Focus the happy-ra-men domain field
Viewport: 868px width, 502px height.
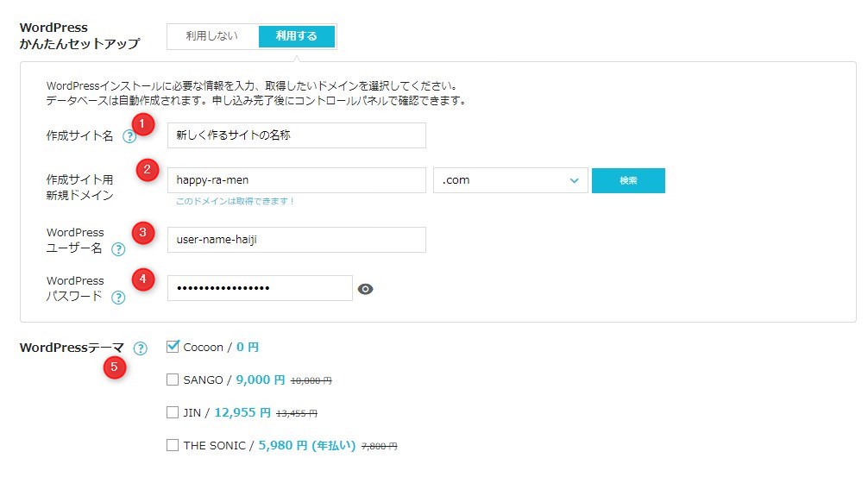(297, 180)
